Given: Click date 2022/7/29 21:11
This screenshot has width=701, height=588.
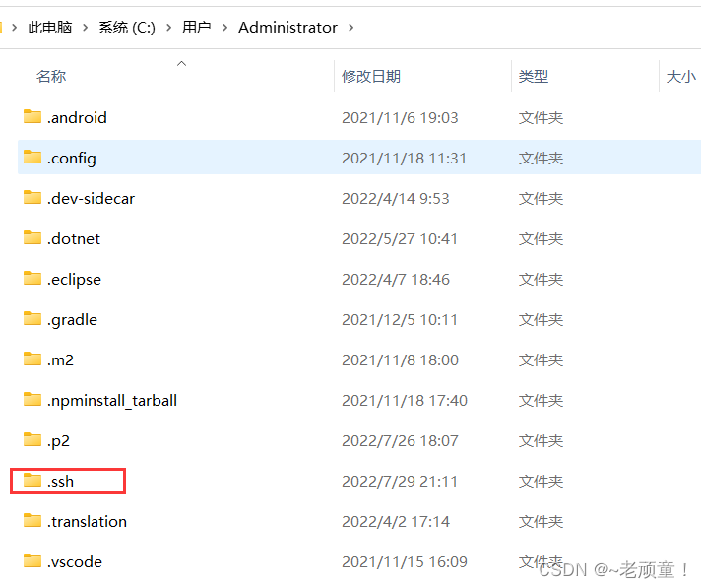Looking at the screenshot, I should (400, 481).
